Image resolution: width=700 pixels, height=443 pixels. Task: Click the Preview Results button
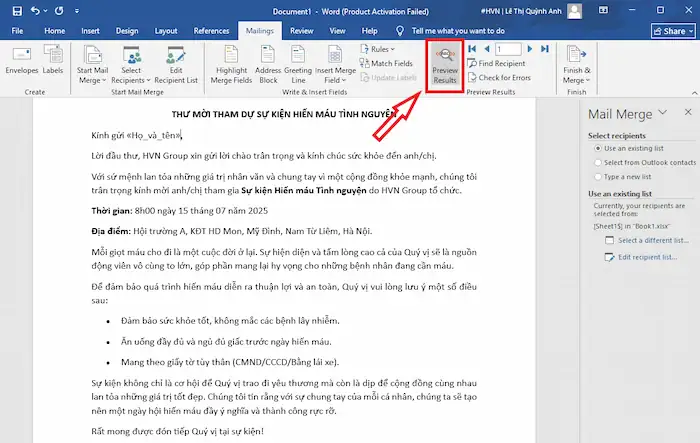pyautogui.click(x=444, y=66)
